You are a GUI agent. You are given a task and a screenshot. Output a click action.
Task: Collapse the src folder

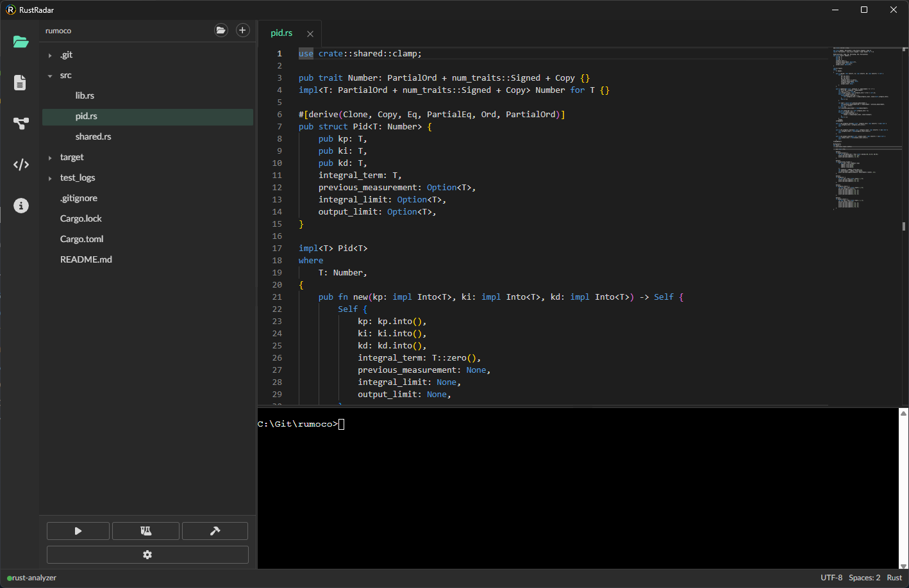(x=50, y=76)
